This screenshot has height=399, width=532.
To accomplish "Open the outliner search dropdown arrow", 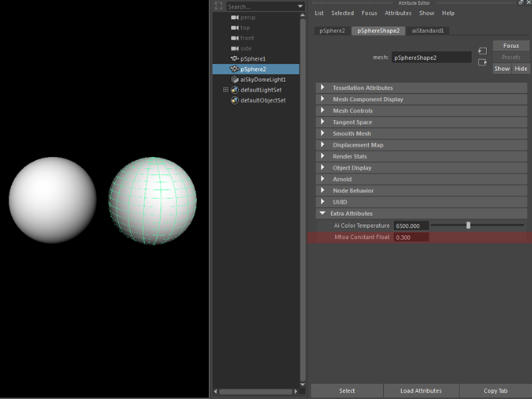I will pyautogui.click(x=300, y=6).
